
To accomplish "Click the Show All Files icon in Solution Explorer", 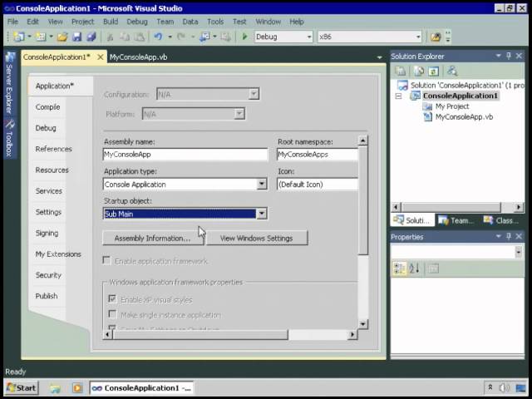I will (419, 71).
